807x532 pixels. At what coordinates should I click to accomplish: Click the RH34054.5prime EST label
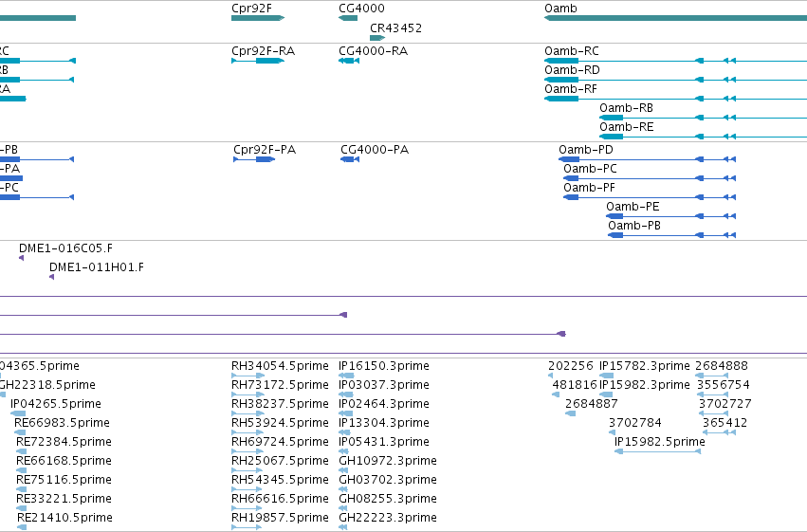point(280,366)
